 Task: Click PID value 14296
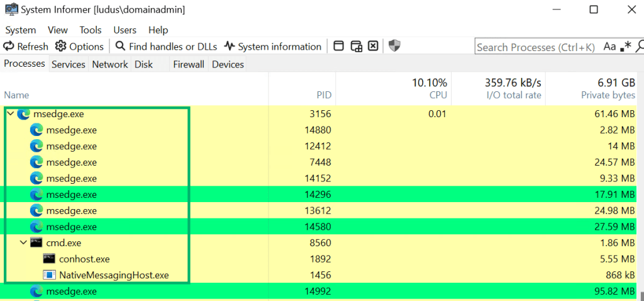(x=318, y=195)
